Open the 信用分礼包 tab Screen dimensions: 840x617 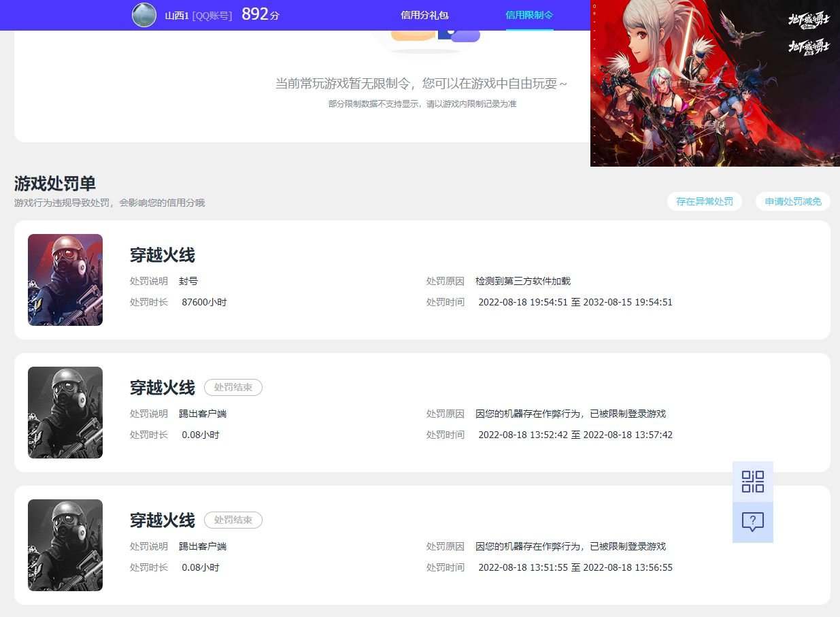click(424, 15)
